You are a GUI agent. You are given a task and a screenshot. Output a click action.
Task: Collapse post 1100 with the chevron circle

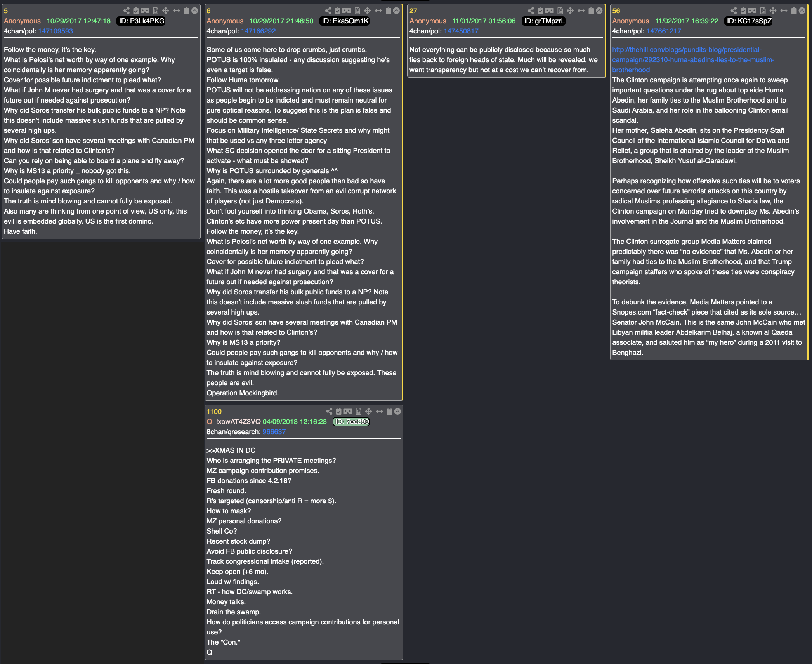pos(397,411)
